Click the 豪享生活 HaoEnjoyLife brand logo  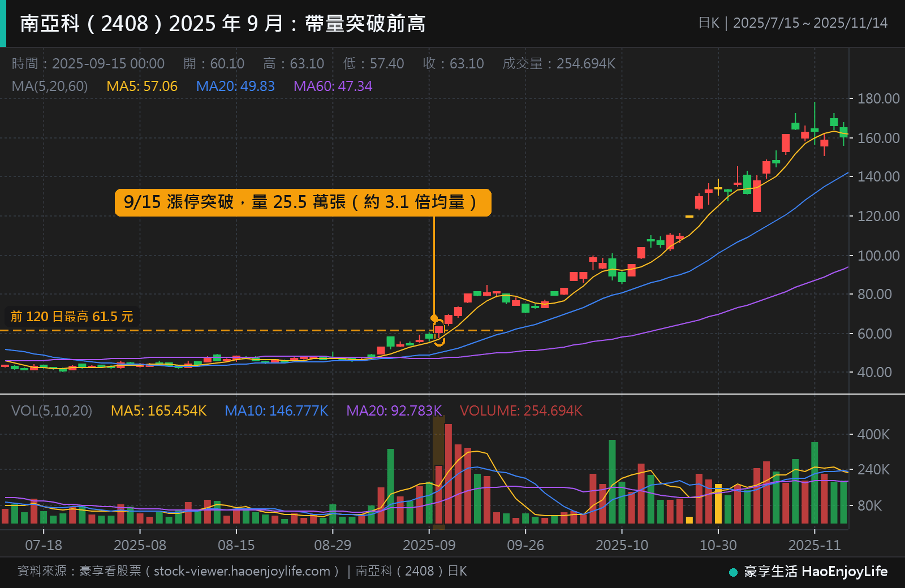(808, 572)
